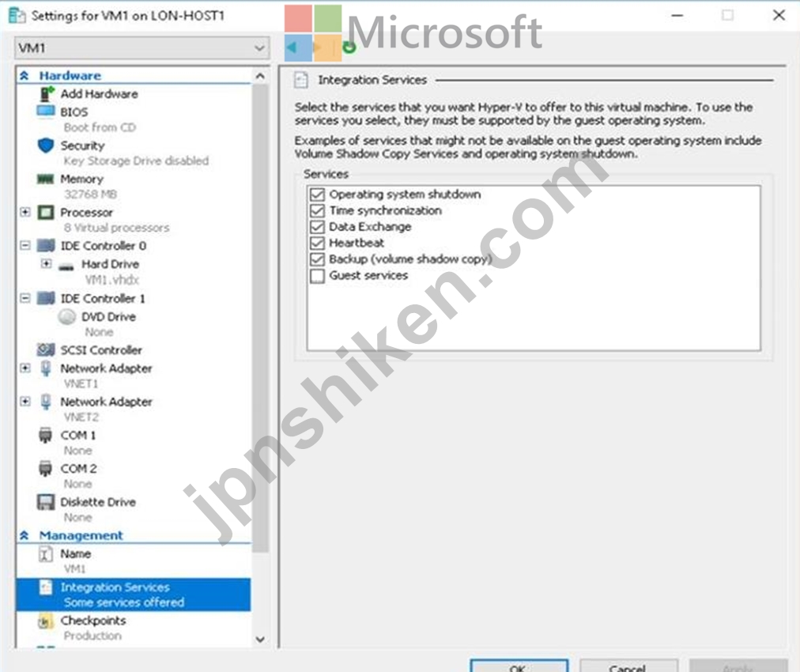The width and height of the screenshot is (800, 672).
Task: Collapse the Management section
Action: (x=24, y=535)
